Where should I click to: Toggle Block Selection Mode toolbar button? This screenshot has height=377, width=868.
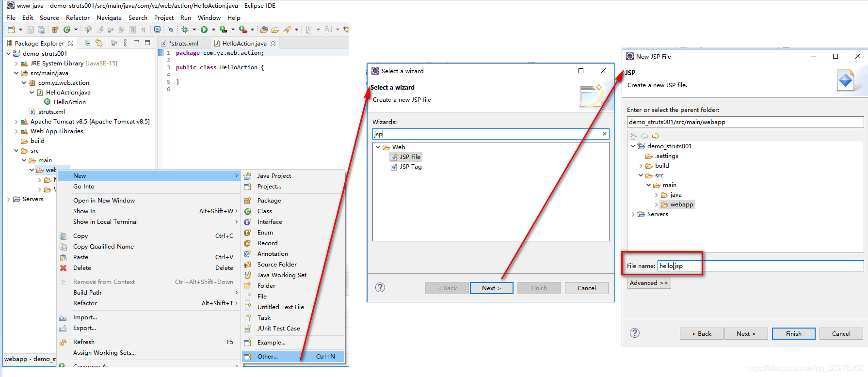pyautogui.click(x=132, y=30)
